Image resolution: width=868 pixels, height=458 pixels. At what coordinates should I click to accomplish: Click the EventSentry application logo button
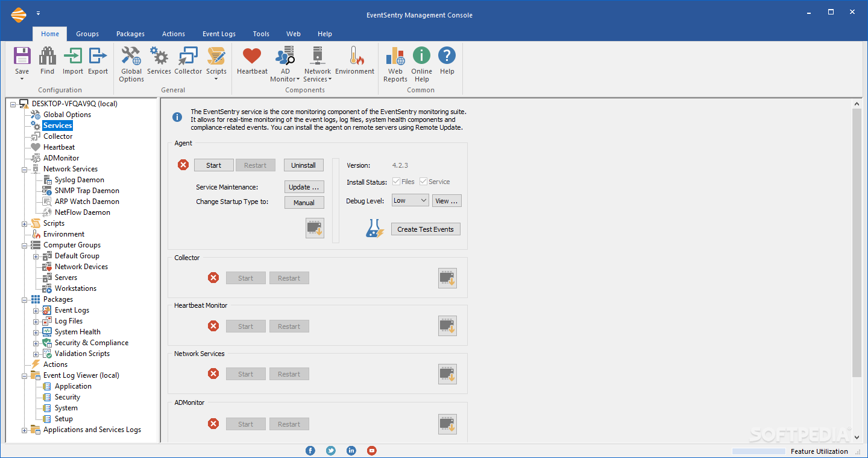[x=19, y=14]
